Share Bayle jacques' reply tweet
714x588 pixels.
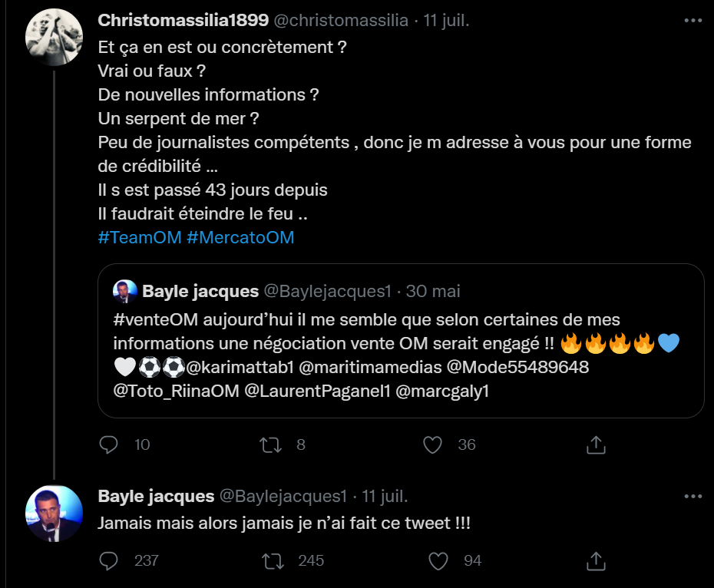[597, 560]
